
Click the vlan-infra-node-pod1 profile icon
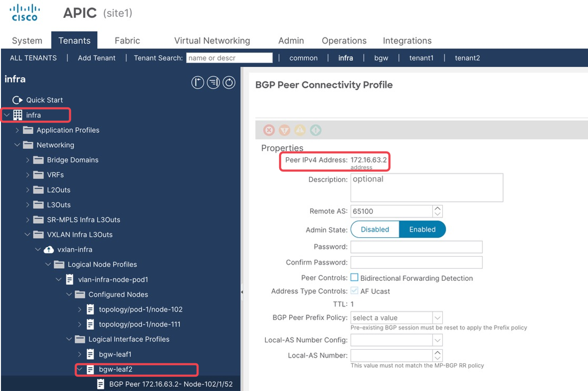pos(70,279)
